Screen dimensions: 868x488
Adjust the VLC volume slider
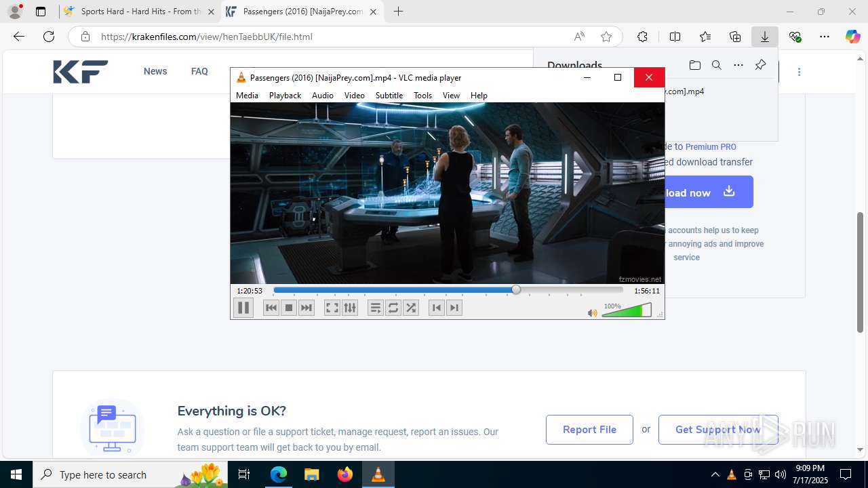627,310
